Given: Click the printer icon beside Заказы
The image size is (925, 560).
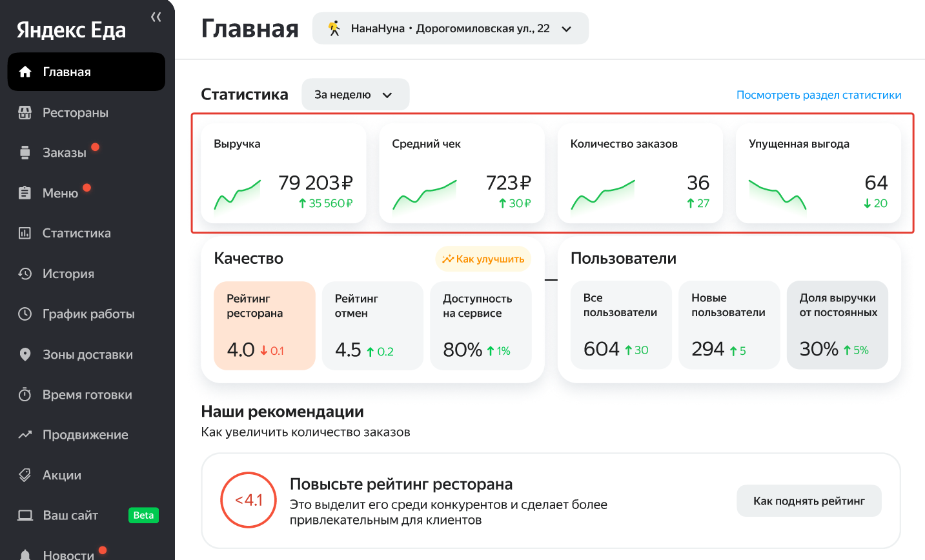Looking at the screenshot, I should pyautogui.click(x=25, y=153).
